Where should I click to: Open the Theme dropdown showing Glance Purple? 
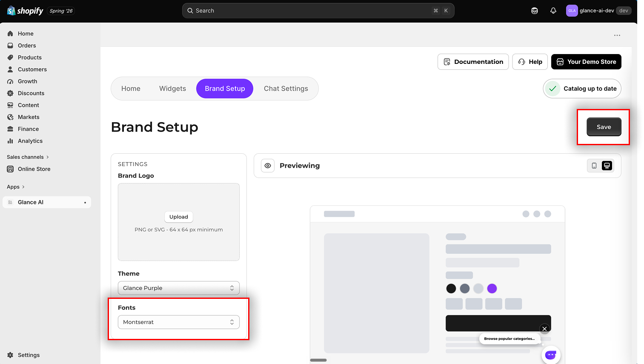pos(179,288)
